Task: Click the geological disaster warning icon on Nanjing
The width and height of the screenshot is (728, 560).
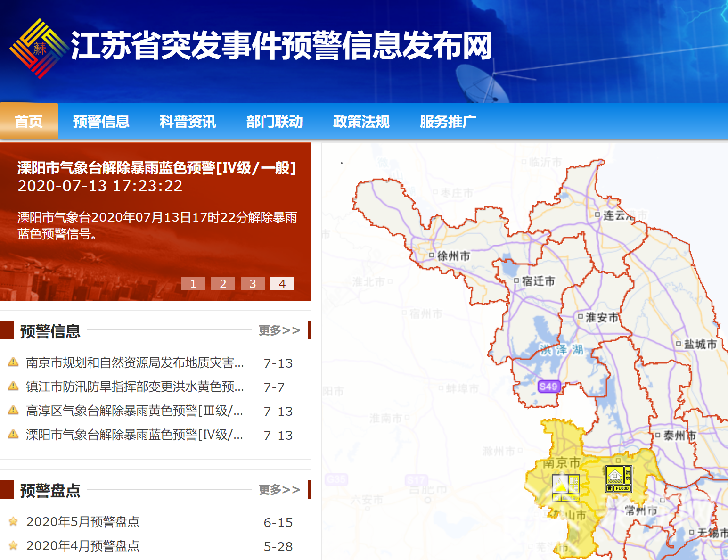Action: pyautogui.click(x=566, y=488)
